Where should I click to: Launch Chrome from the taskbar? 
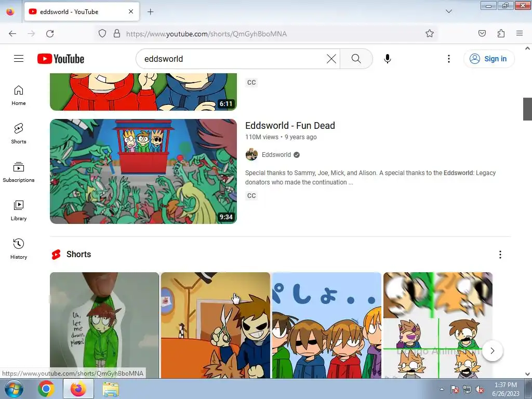coord(46,389)
